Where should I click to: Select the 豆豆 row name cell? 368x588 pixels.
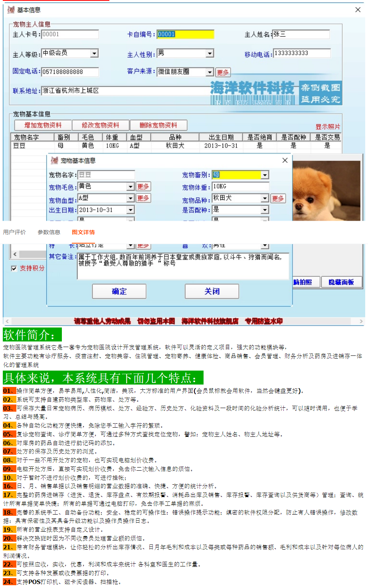(x=20, y=146)
